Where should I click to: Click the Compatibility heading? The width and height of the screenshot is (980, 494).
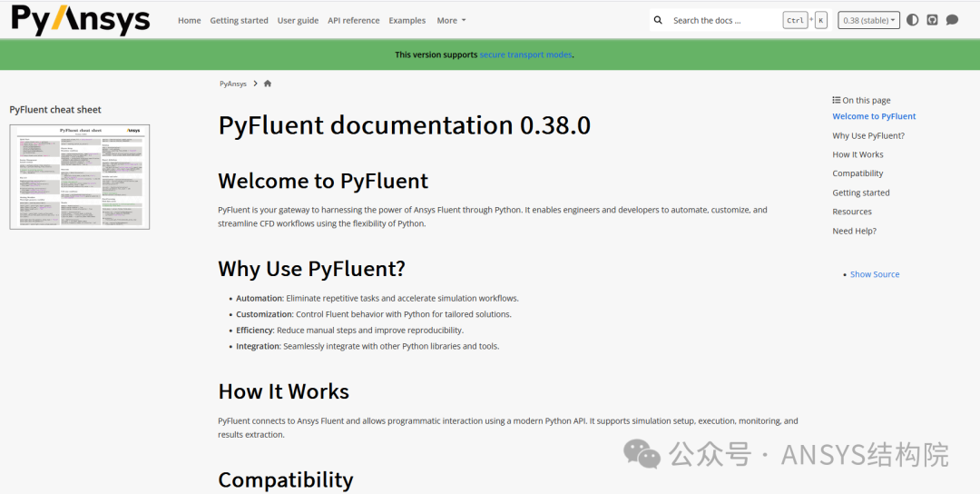coord(286,479)
